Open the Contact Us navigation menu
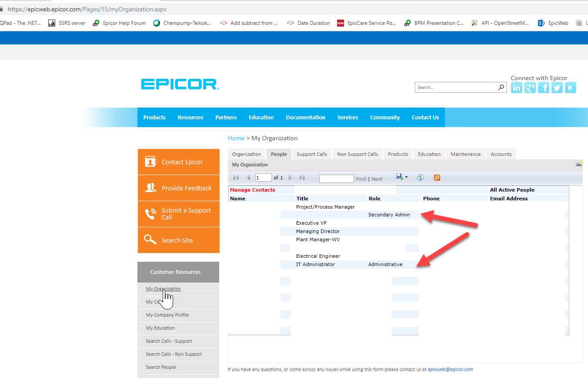The width and height of the screenshot is (588, 378). click(425, 117)
